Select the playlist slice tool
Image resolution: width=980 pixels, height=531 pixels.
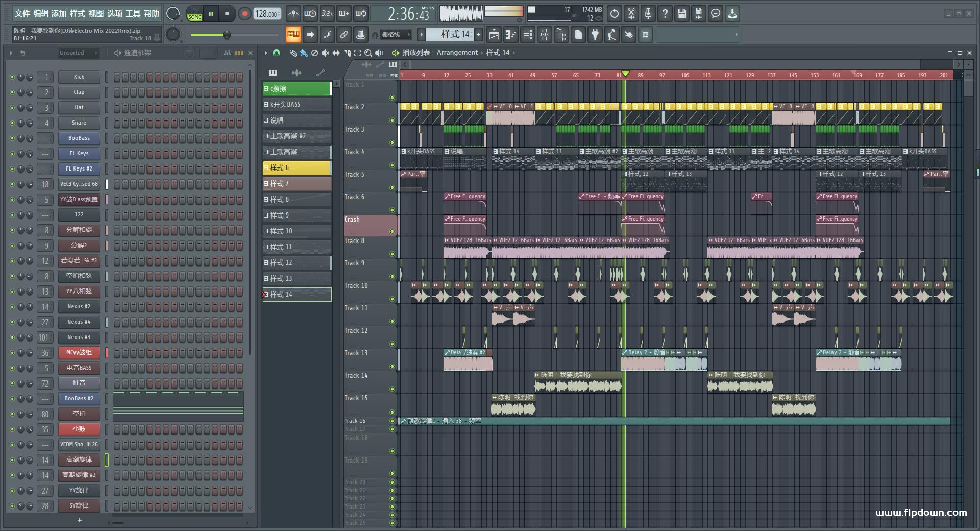347,53
